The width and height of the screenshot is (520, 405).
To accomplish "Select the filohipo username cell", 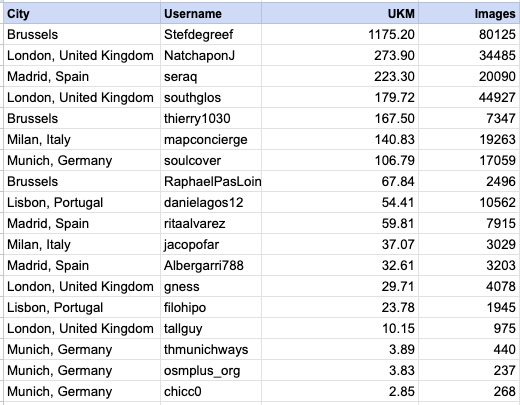I will pos(211,307).
